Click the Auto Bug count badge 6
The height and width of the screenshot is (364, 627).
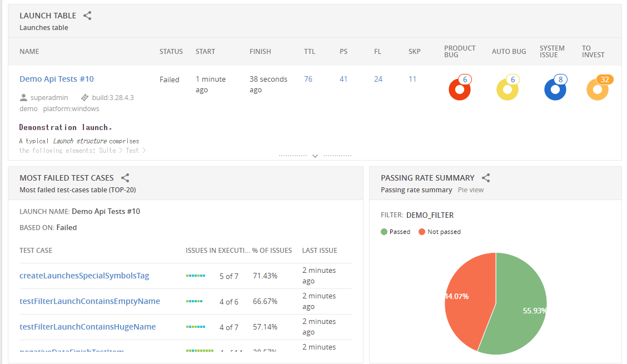(x=512, y=79)
